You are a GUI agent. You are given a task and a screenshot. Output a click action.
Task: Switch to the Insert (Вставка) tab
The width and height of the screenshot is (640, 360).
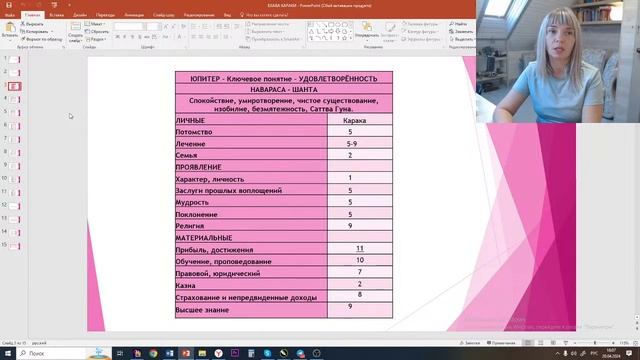coord(56,15)
